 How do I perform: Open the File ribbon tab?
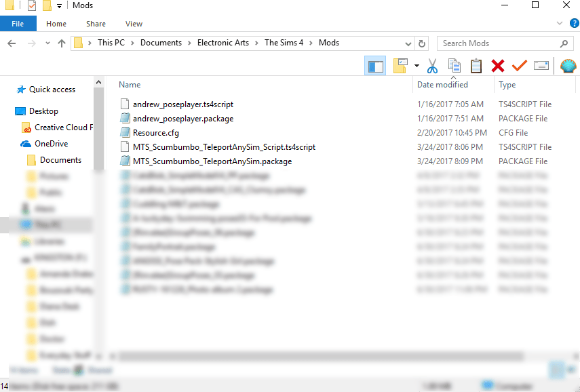(18, 24)
